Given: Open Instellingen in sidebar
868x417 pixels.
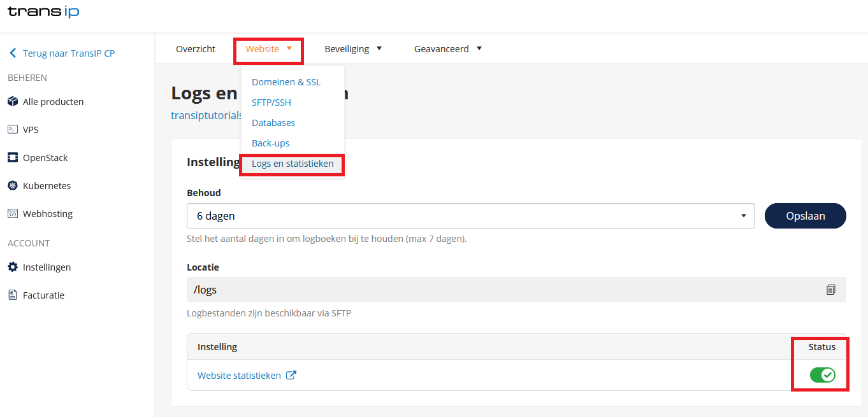Looking at the screenshot, I should point(47,267).
